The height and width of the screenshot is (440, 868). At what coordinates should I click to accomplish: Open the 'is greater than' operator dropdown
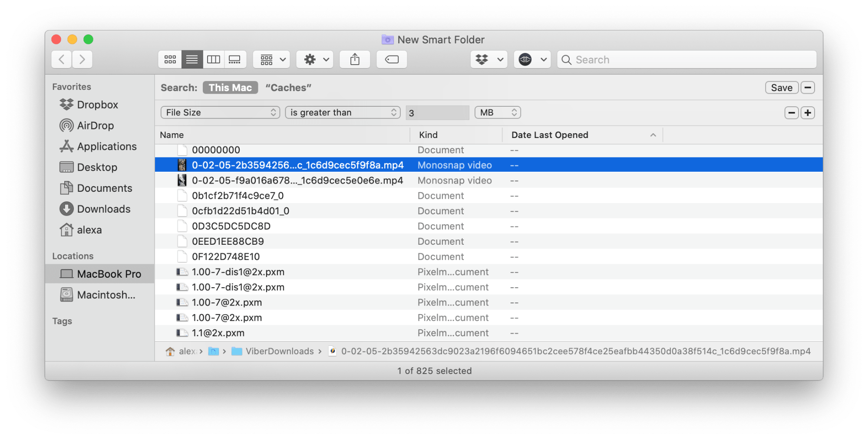point(342,112)
